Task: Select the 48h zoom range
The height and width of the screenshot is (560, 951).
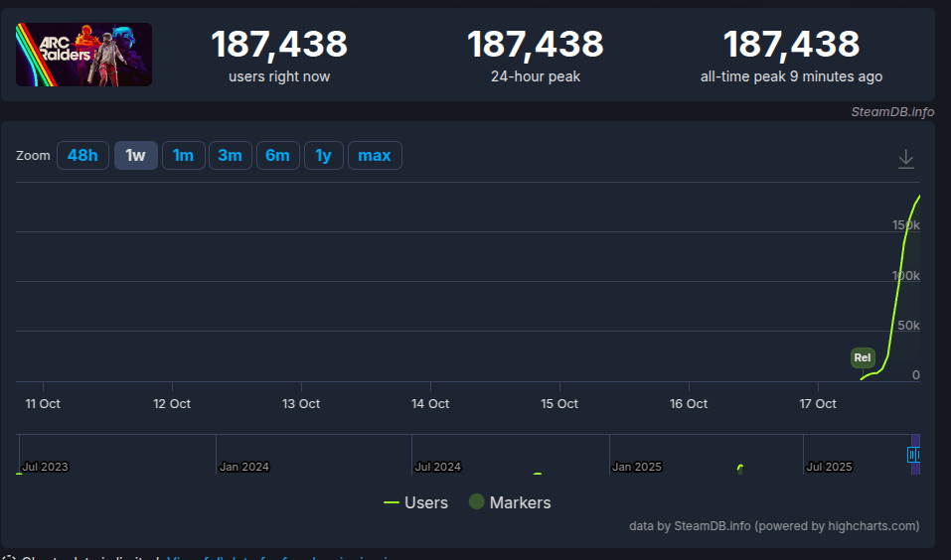Action: (82, 156)
